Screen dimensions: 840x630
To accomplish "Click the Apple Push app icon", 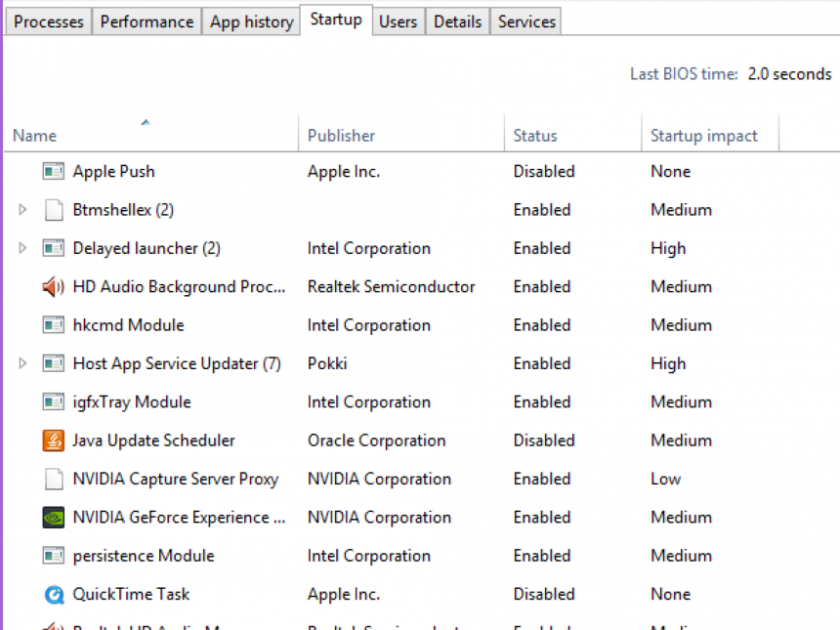I will pyautogui.click(x=54, y=172).
